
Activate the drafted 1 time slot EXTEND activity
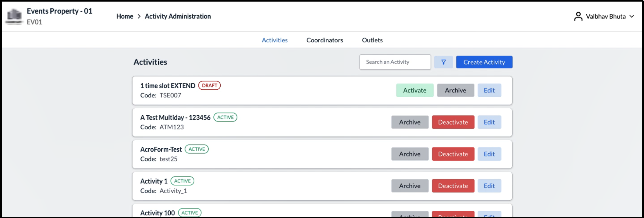click(415, 90)
